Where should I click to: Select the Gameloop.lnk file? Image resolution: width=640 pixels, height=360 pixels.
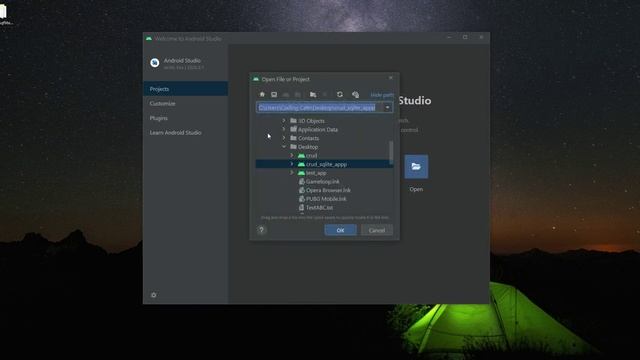click(319, 182)
